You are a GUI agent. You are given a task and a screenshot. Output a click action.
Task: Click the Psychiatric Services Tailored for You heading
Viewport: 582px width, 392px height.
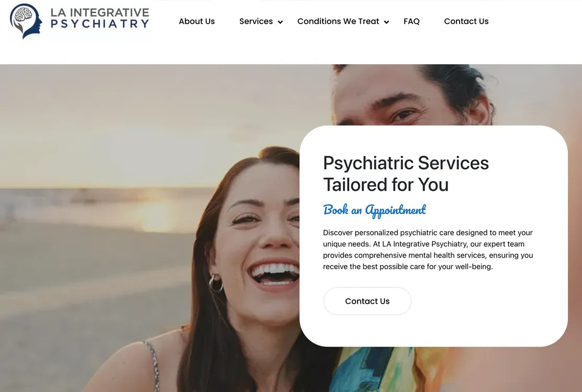(x=406, y=174)
